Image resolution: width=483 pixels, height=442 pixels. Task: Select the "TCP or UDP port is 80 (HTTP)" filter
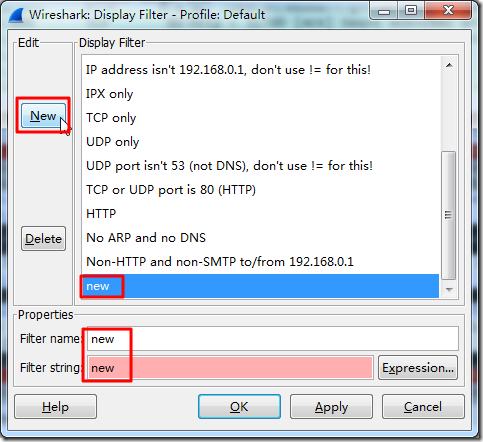click(260, 190)
